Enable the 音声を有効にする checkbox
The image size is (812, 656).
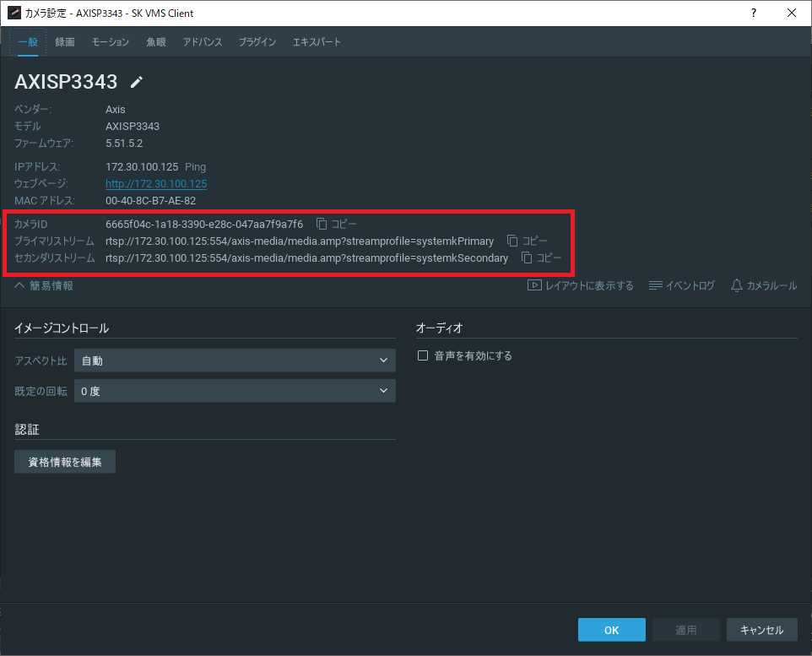click(x=423, y=355)
